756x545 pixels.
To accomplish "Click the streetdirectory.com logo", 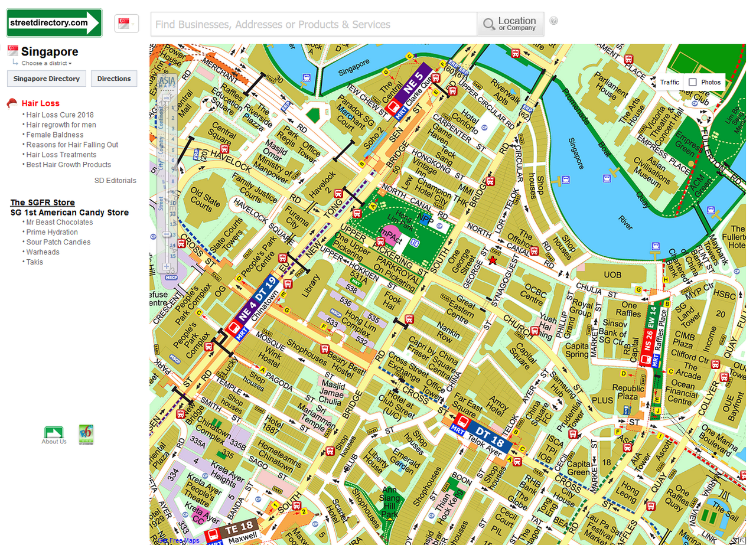I will click(x=54, y=23).
